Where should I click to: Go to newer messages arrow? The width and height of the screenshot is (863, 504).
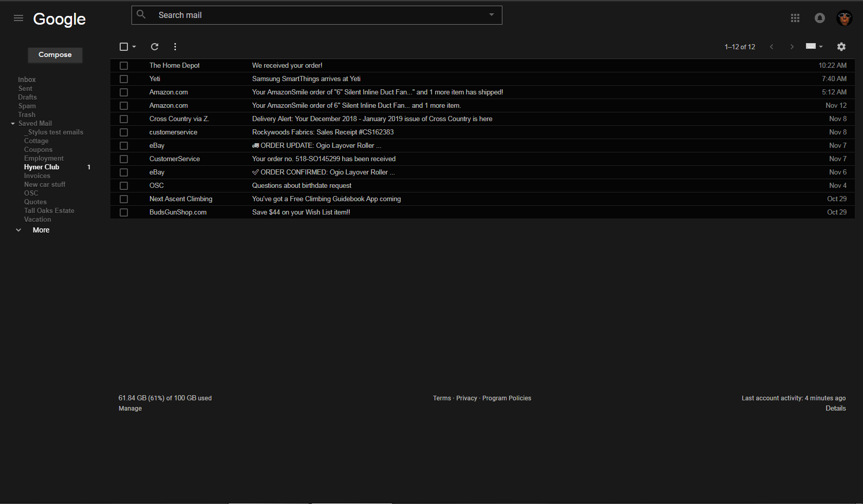click(x=772, y=47)
